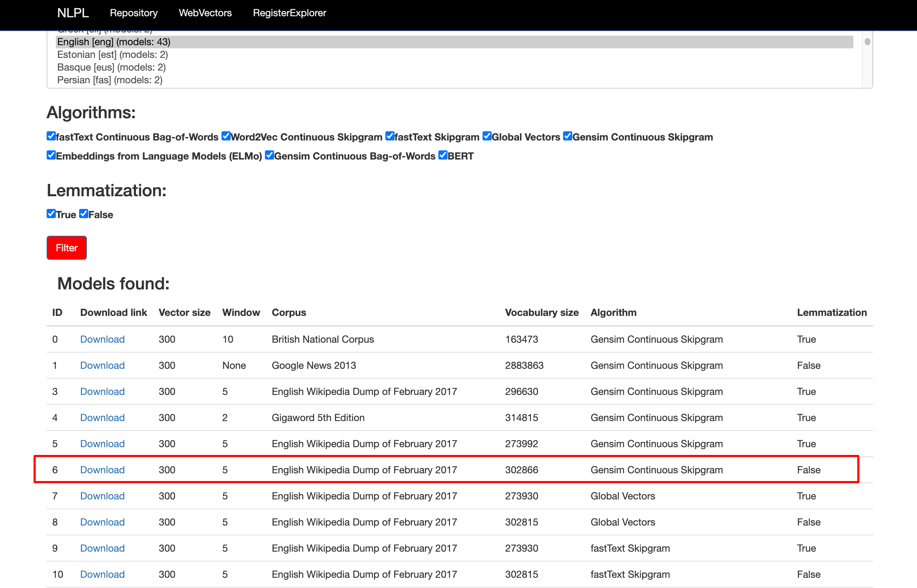Open the Repository menu item
The width and height of the screenshot is (917, 588).
134,13
